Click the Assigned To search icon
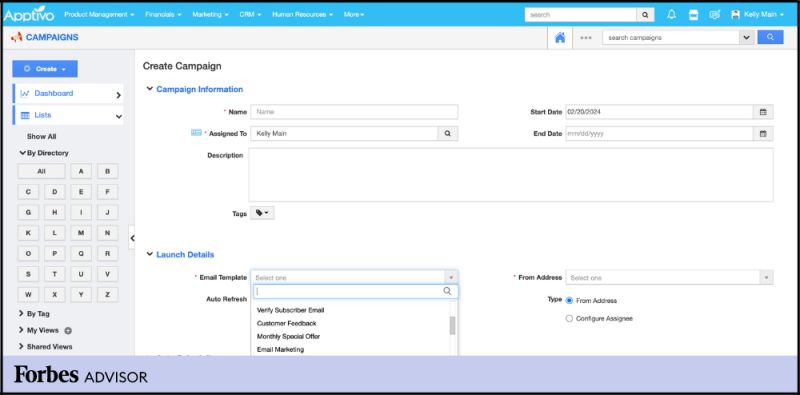Image resolution: width=800 pixels, height=395 pixels. (447, 134)
